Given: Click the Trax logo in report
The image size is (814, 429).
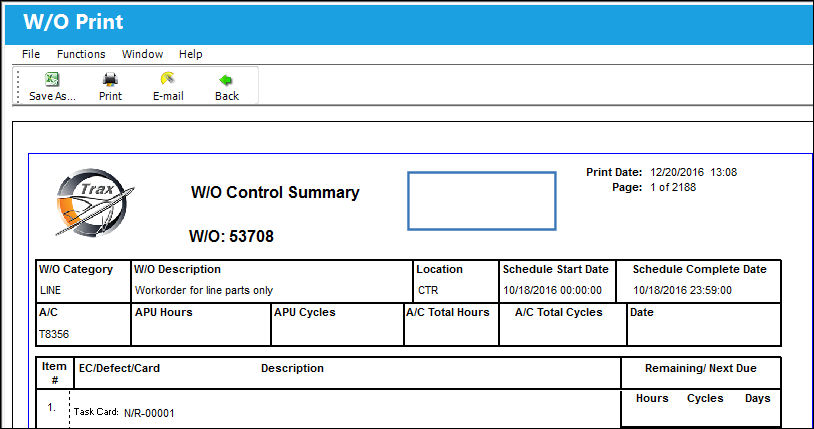Looking at the screenshot, I should [94, 203].
